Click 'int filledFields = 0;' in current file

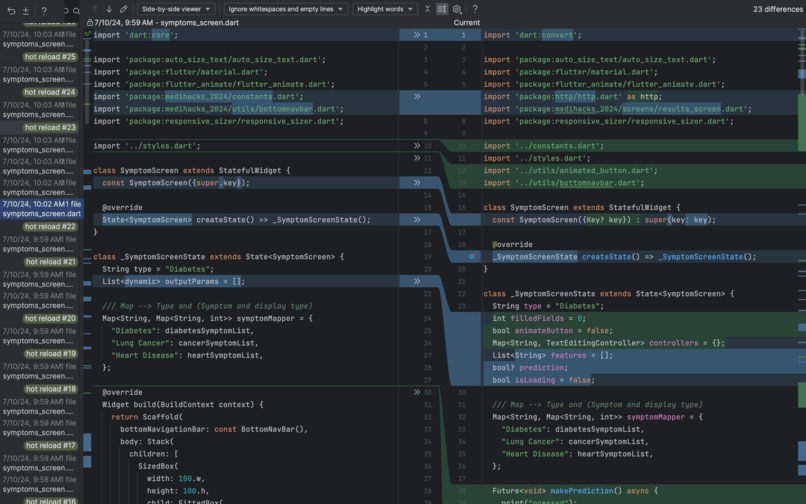tap(539, 318)
